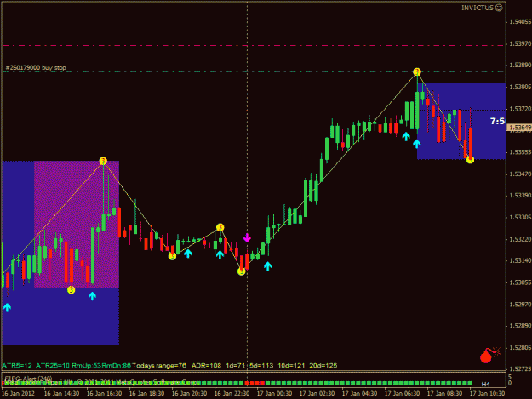
Task: Click the 17 Jan 00:30 time axis label
Action: (274, 394)
